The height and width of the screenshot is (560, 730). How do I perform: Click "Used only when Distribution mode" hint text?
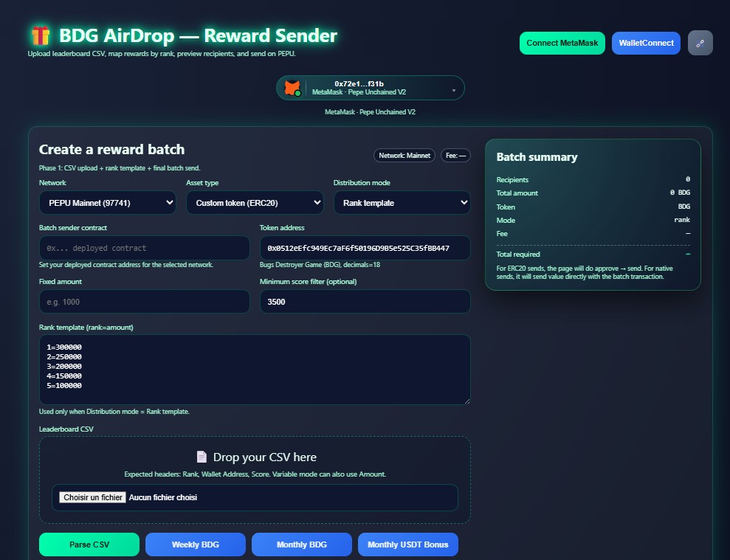pos(114,412)
